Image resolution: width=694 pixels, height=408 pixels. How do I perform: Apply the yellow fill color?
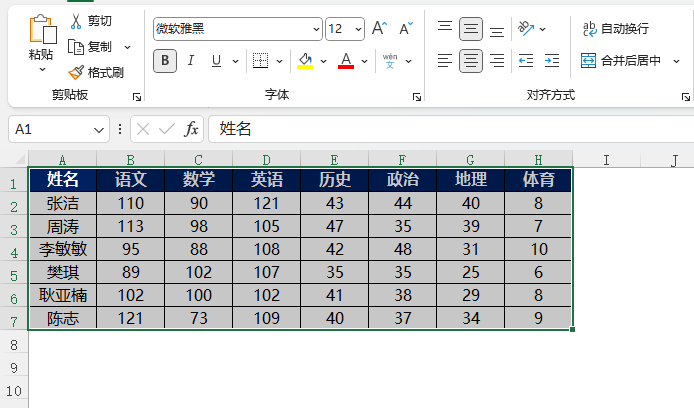(305, 61)
